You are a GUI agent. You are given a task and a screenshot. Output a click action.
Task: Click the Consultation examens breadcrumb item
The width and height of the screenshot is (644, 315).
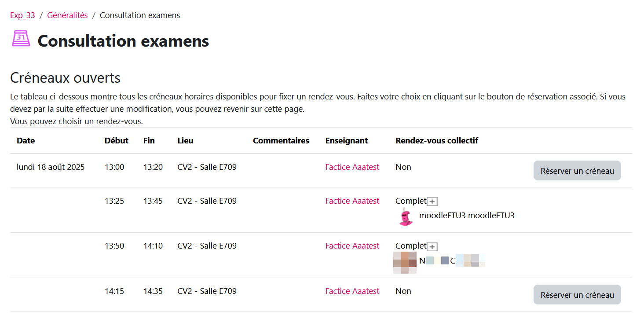pyautogui.click(x=139, y=15)
